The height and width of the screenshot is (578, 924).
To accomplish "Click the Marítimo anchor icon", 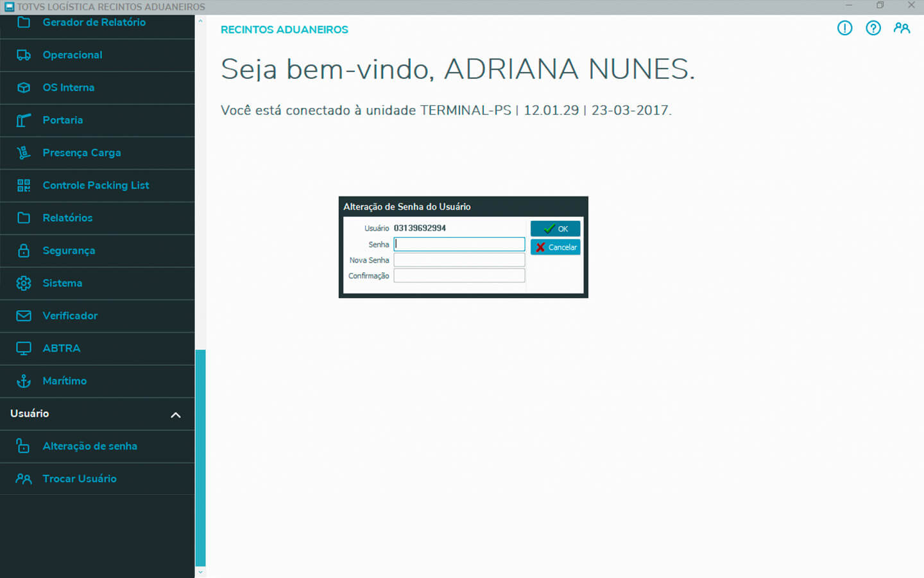I will click(24, 381).
